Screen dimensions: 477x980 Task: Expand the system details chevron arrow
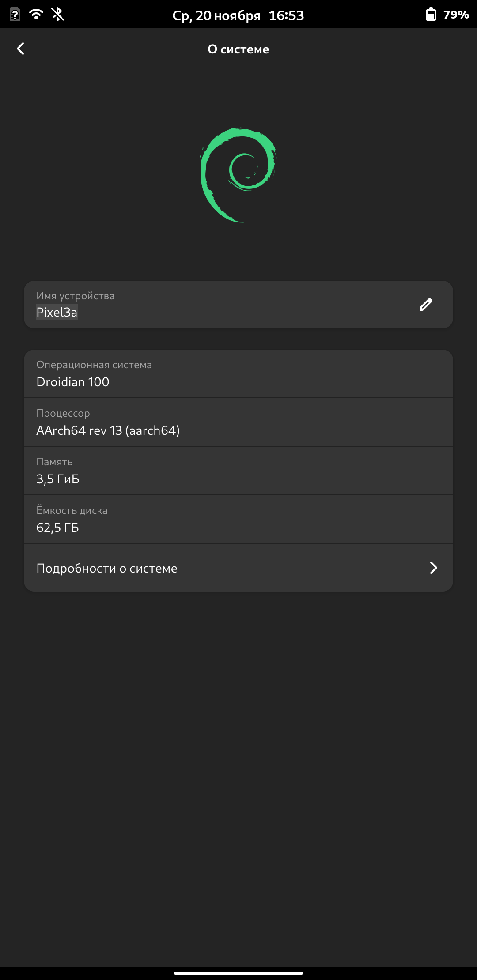click(433, 568)
